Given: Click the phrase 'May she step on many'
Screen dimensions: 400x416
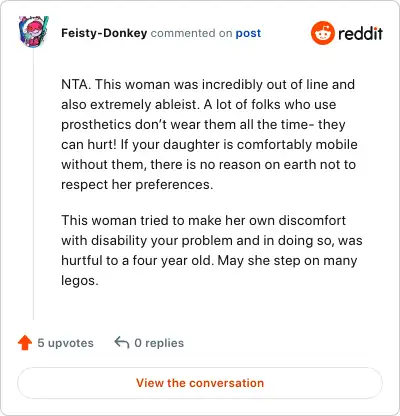Looking at the screenshot, I should coord(287,261).
